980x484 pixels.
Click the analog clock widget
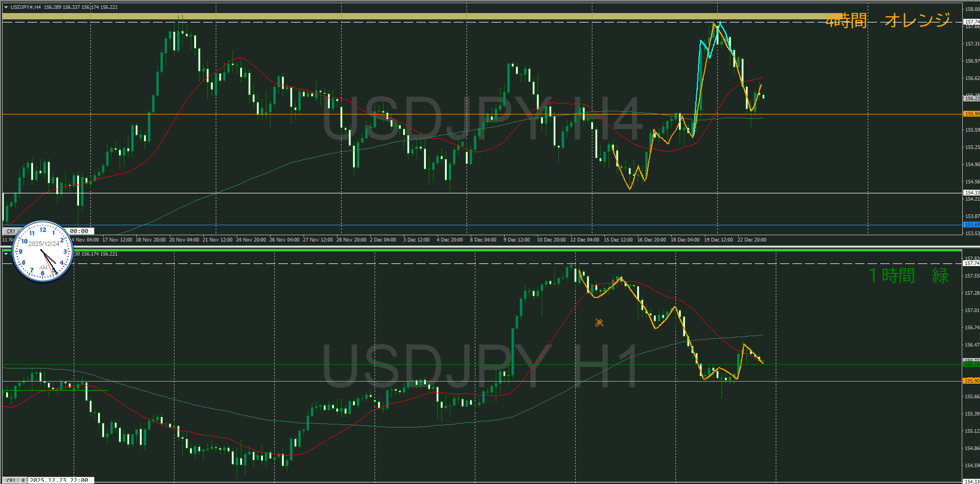42,251
